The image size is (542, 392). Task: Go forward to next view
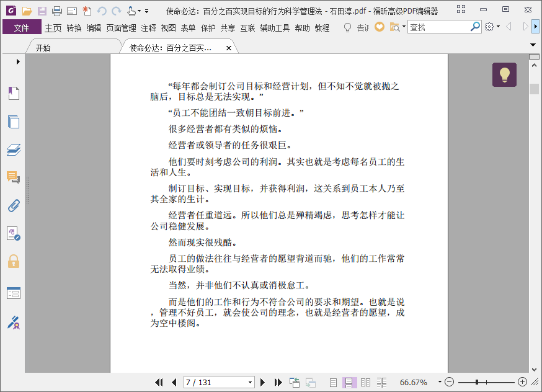coord(311,382)
